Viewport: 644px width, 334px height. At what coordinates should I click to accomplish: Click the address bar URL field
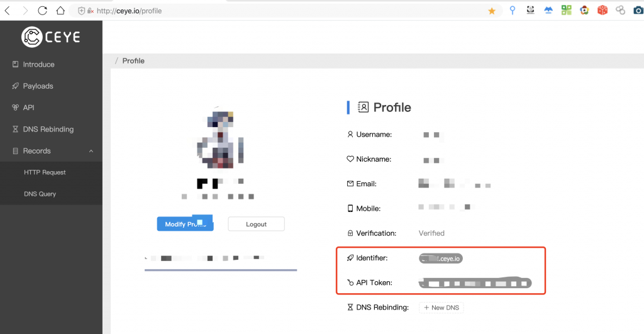[287, 11]
